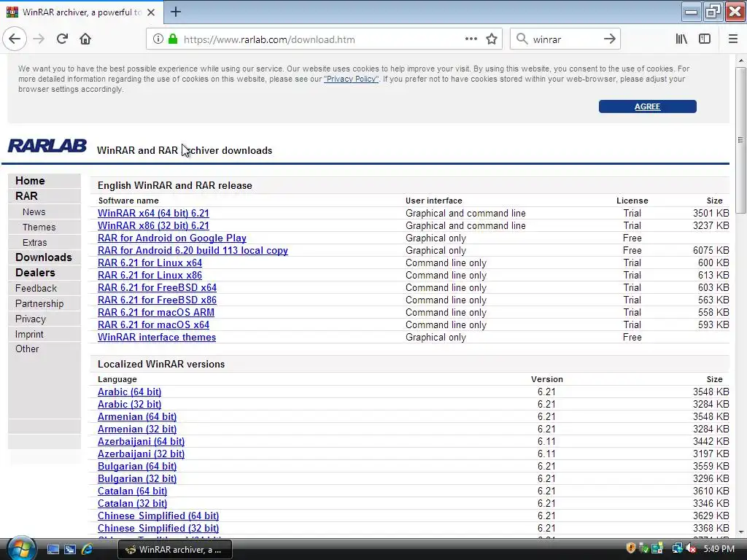Click the green padlock security icon
The height and width of the screenshot is (560, 747).
coord(173,39)
